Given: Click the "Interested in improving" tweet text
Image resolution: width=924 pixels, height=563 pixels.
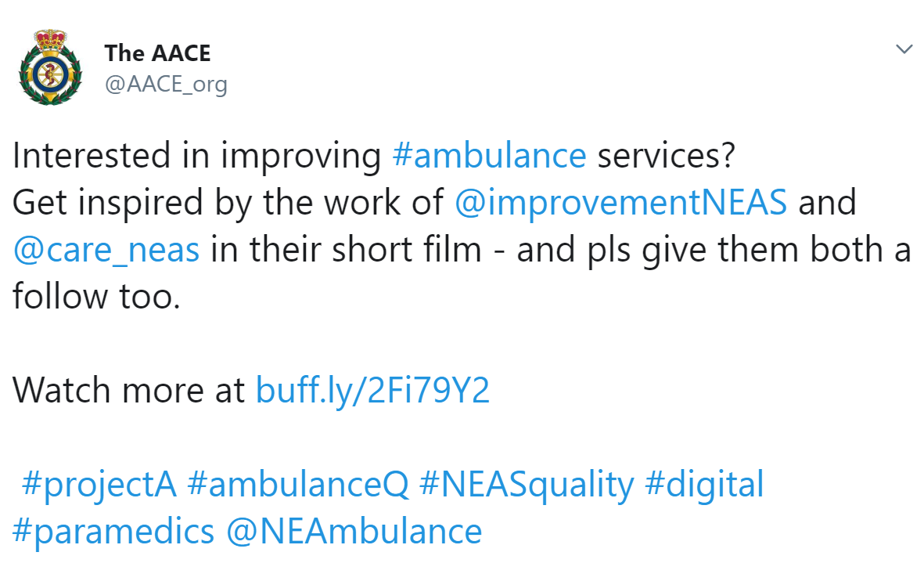Looking at the screenshot, I should 196,156.
